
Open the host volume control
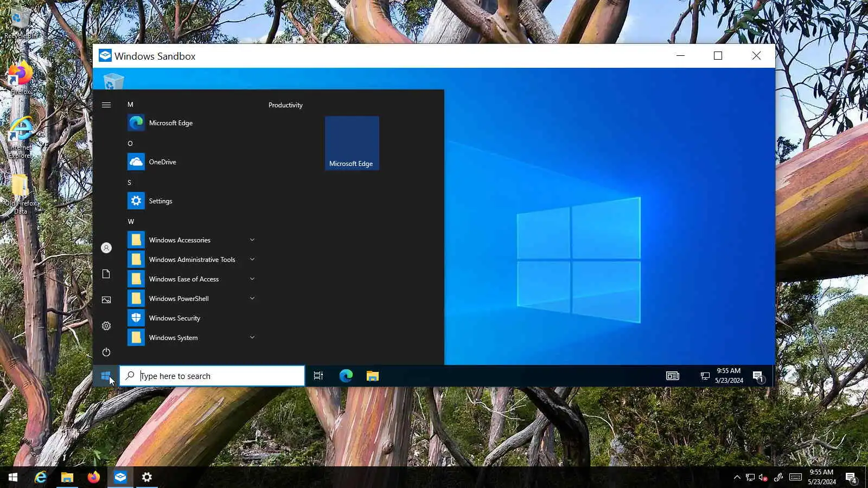pyautogui.click(x=763, y=477)
